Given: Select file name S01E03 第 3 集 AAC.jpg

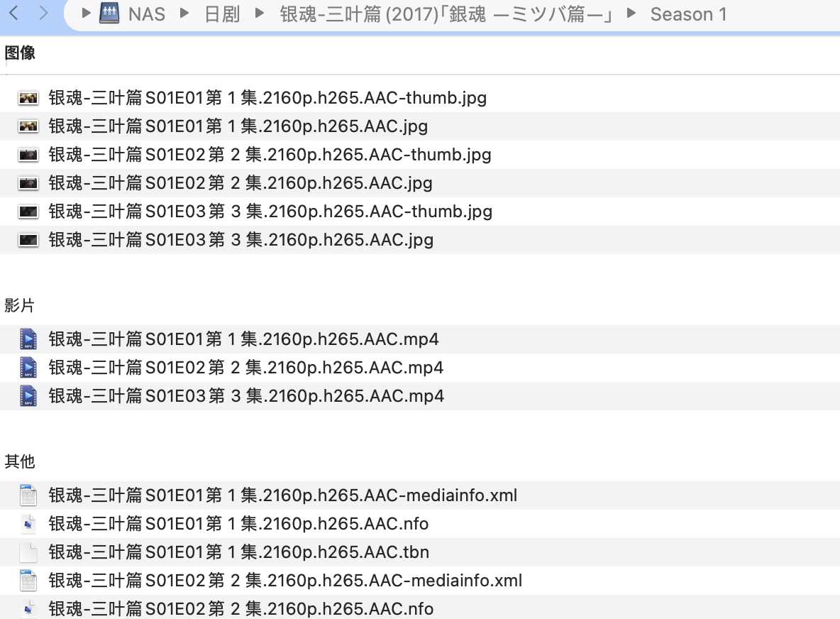Looking at the screenshot, I should [x=241, y=239].
